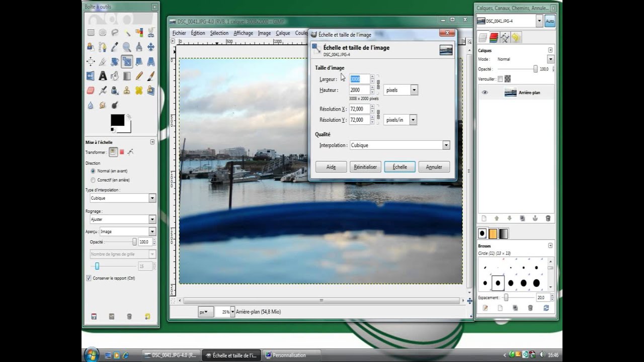Viewport: 644px width, 362px height.
Task: Select the Eraser tool
Action: [91, 90]
